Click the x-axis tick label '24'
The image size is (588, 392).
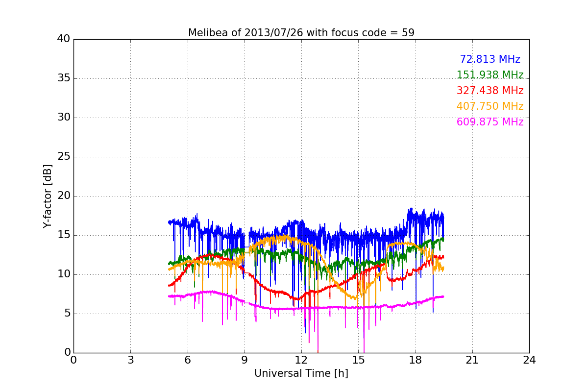[529, 360]
